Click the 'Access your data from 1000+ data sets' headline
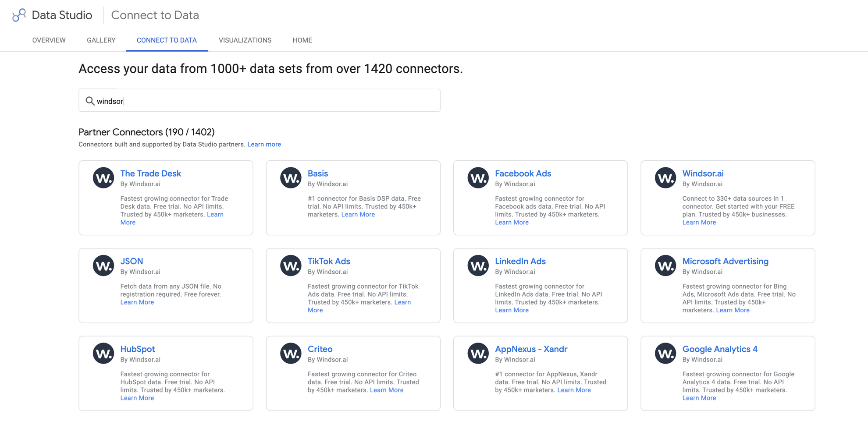Image resolution: width=868 pixels, height=421 pixels. (x=270, y=69)
